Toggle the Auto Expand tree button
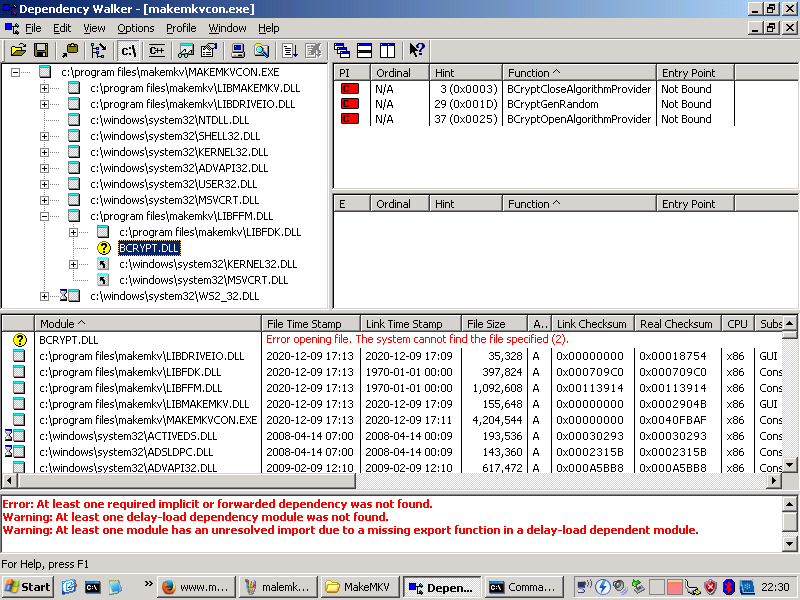 coord(98,50)
